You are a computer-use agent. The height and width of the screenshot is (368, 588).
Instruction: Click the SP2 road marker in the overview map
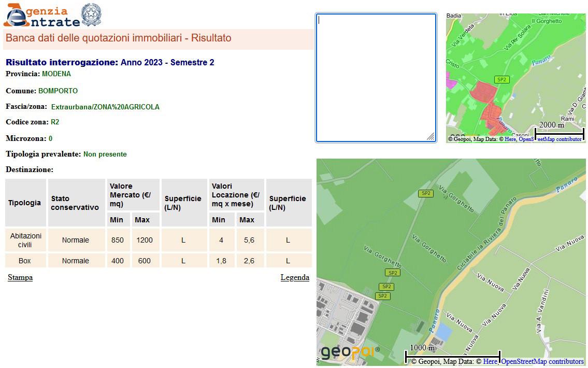click(501, 80)
